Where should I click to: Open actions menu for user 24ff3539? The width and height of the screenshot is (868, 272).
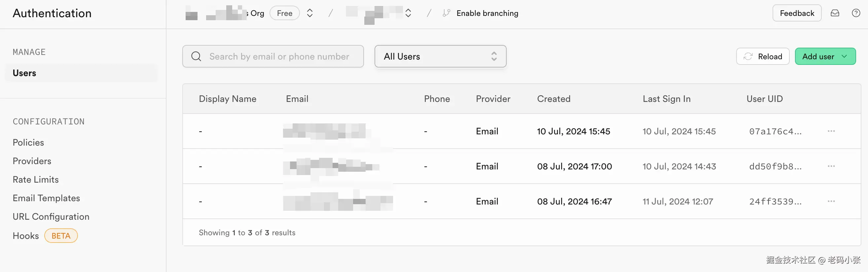831,201
